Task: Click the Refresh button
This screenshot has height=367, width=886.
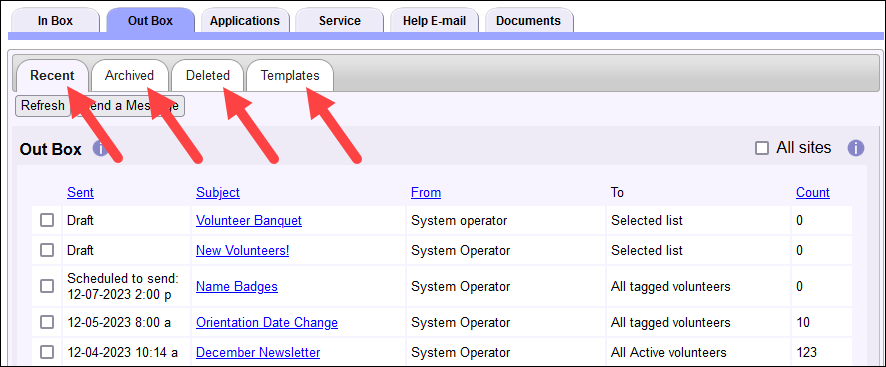Action: click(43, 106)
